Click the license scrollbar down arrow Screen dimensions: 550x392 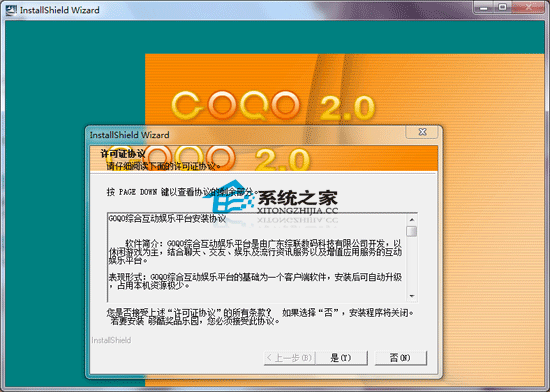coord(412,296)
